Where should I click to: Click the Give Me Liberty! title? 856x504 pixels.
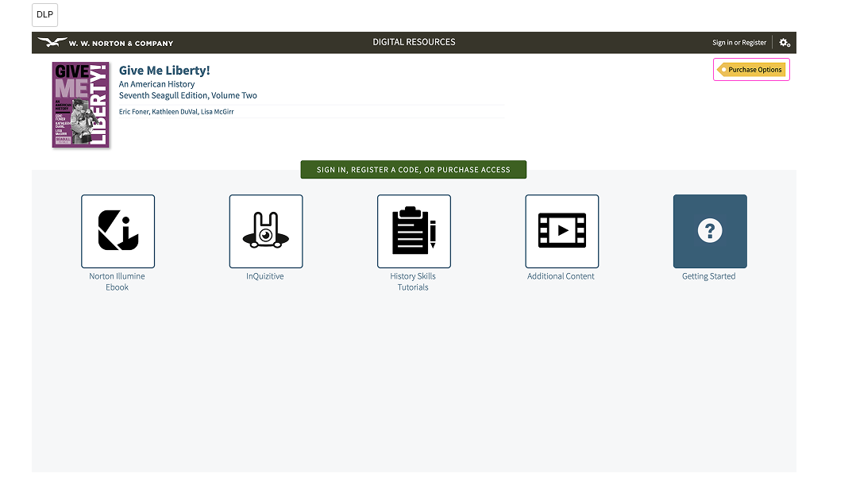(164, 71)
